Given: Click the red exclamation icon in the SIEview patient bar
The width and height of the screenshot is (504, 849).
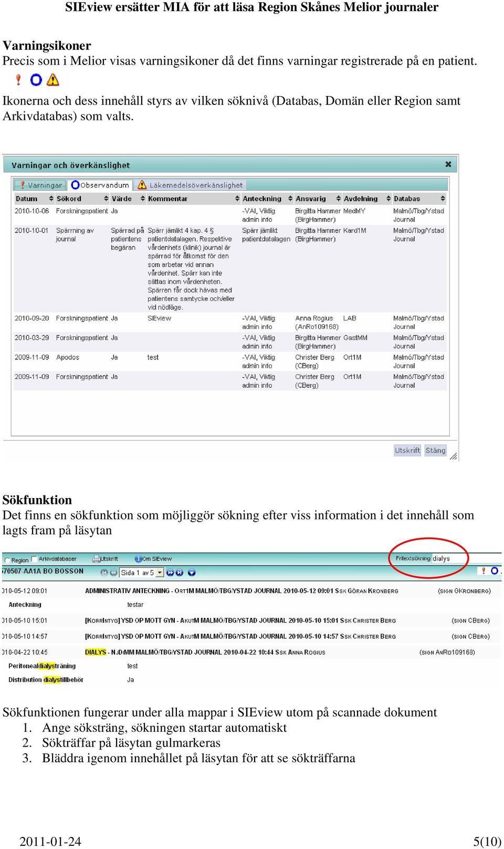Looking at the screenshot, I should pyautogui.click(x=484, y=571).
